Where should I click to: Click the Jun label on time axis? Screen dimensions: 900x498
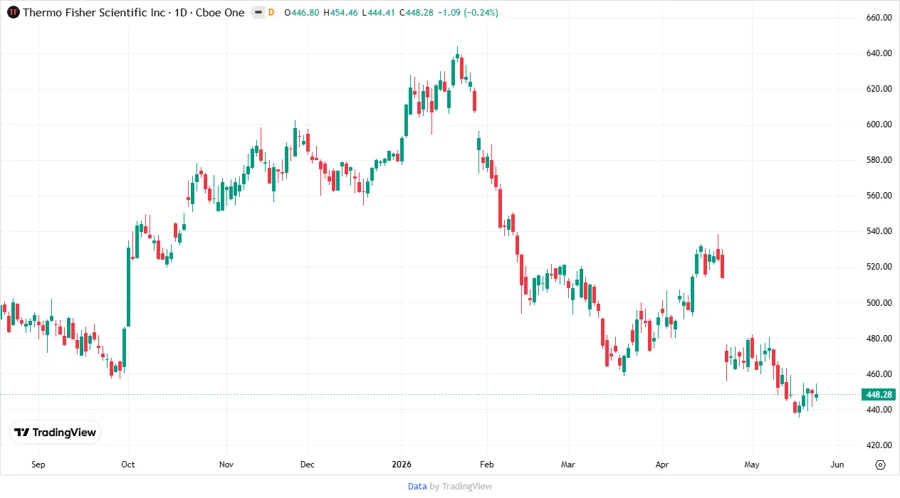click(837, 464)
